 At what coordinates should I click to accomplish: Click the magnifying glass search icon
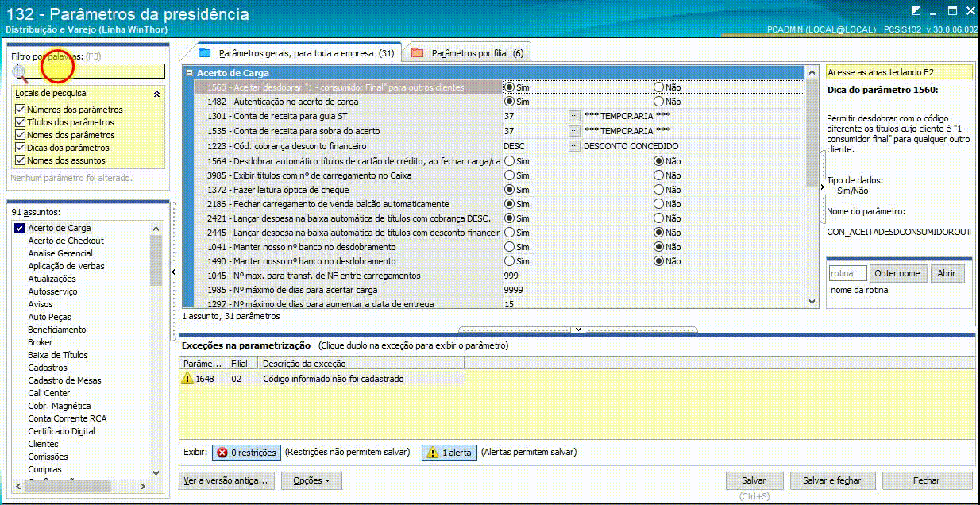click(21, 74)
